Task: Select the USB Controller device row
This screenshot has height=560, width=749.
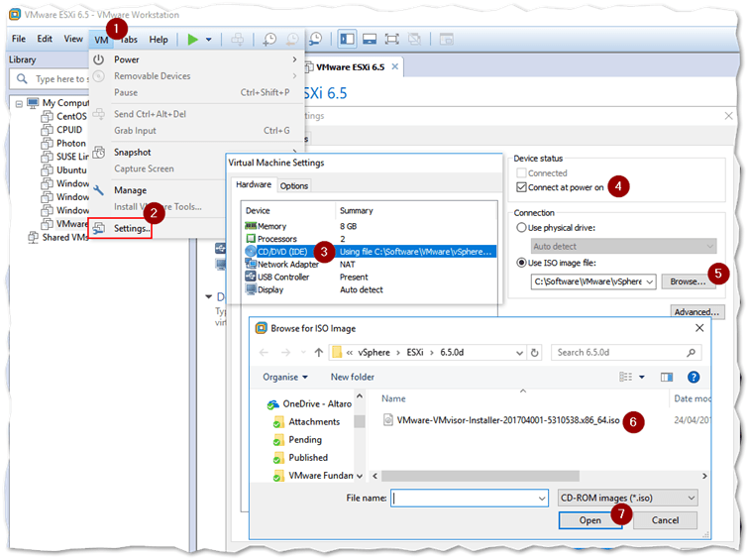Action: pos(371,277)
